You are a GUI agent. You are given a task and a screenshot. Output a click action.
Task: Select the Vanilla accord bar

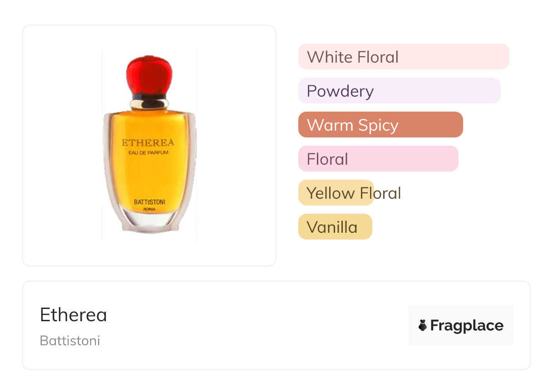coord(335,227)
